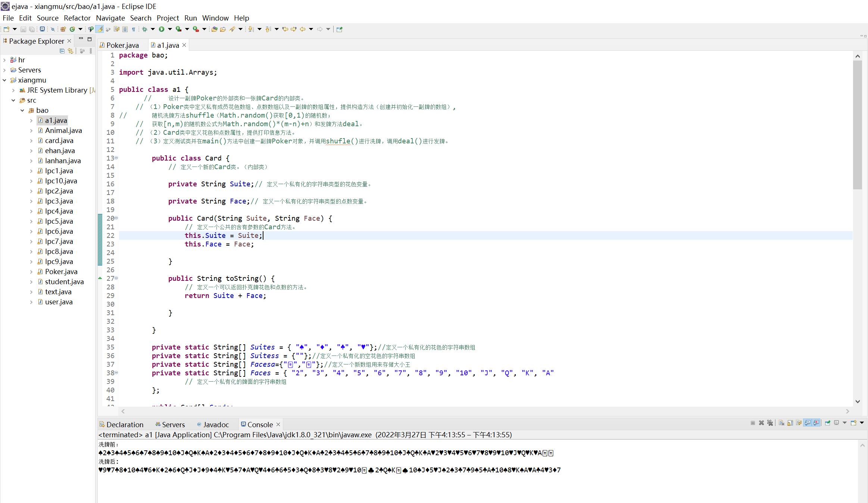This screenshot has width=868, height=503.
Task: Toggle Word Wrap in console toolbar
Action: (799, 423)
